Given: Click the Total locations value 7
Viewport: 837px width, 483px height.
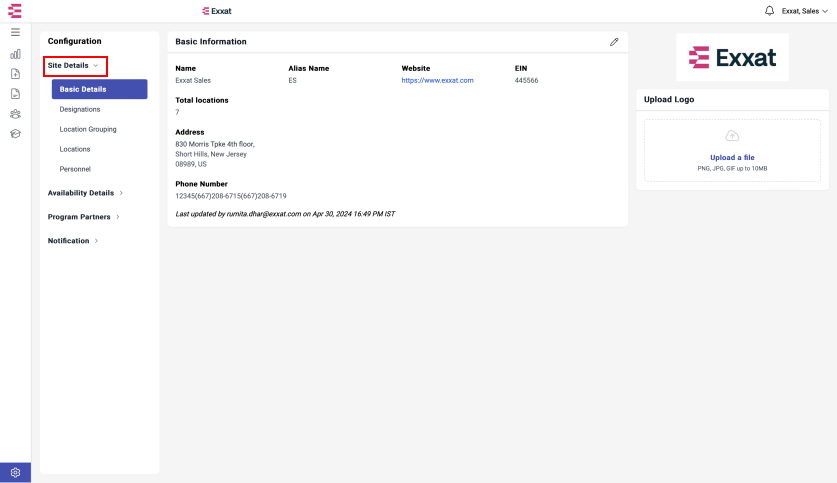Looking at the screenshot, I should tap(177, 112).
